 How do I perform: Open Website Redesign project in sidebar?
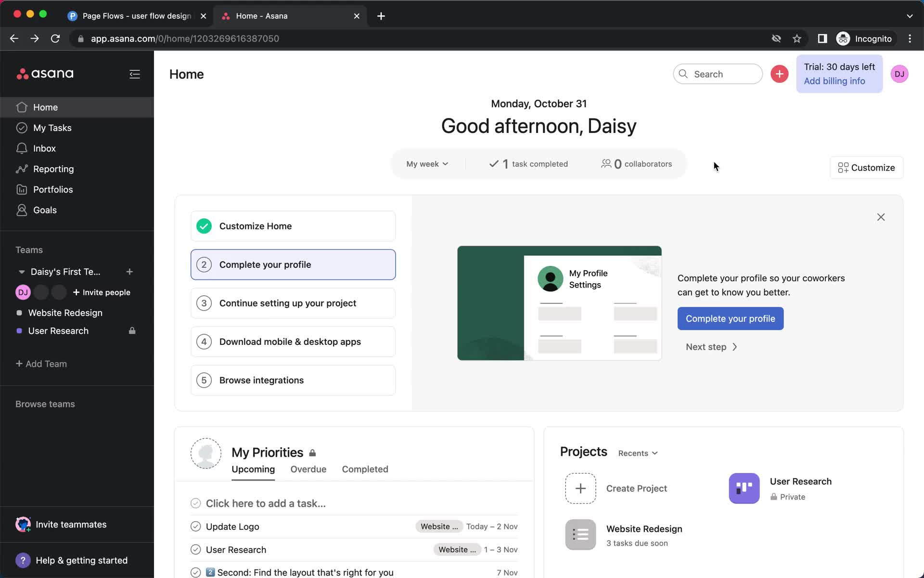(65, 313)
